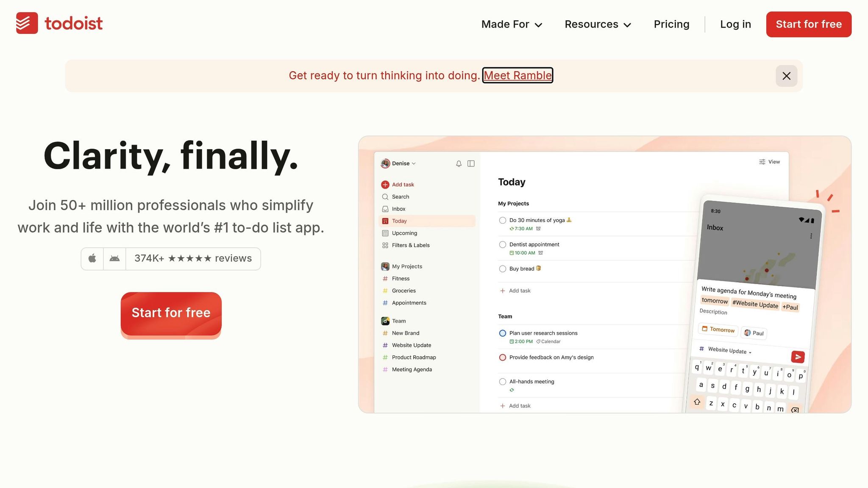
Task: Expand the Made For menu
Action: tap(511, 24)
